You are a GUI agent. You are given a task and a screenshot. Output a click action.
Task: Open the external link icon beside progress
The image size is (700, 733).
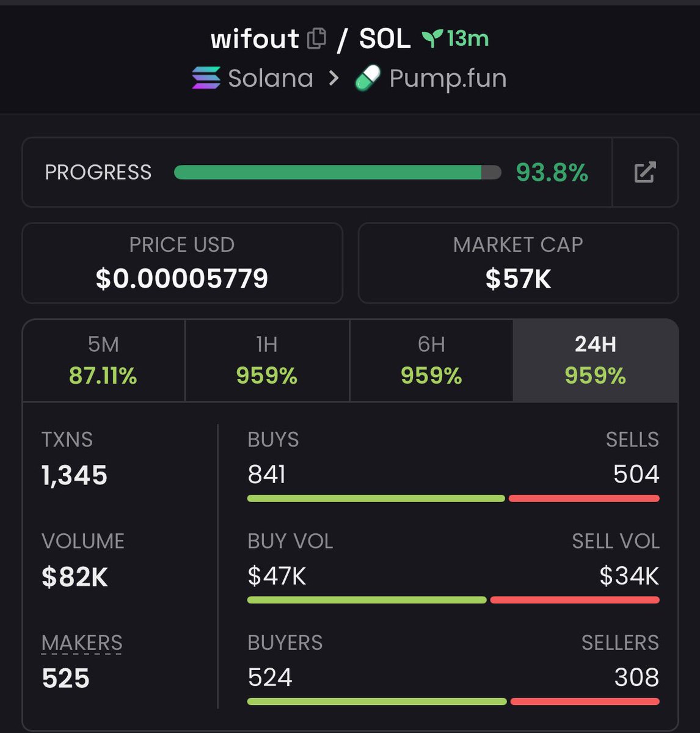click(x=645, y=172)
